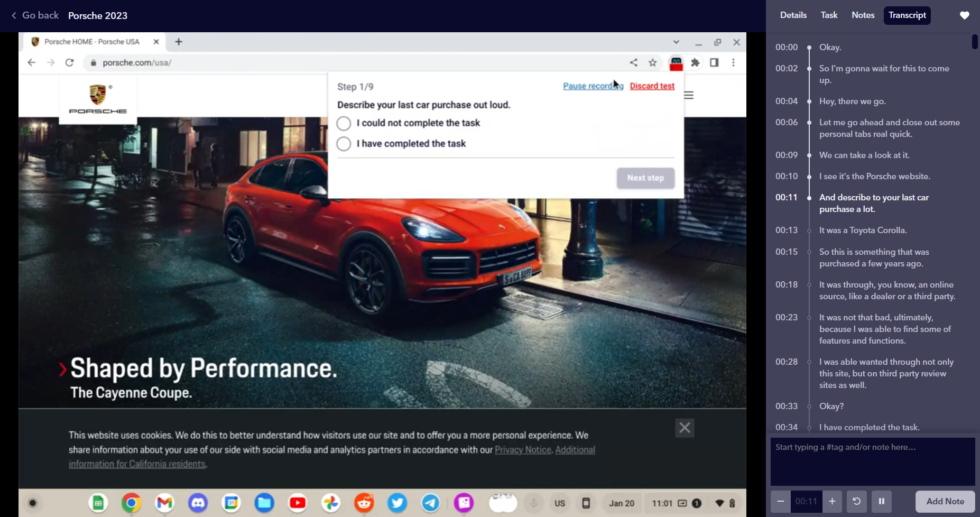The width and height of the screenshot is (980, 517).
Task: Select "I could not complete the task"
Action: 344,123
